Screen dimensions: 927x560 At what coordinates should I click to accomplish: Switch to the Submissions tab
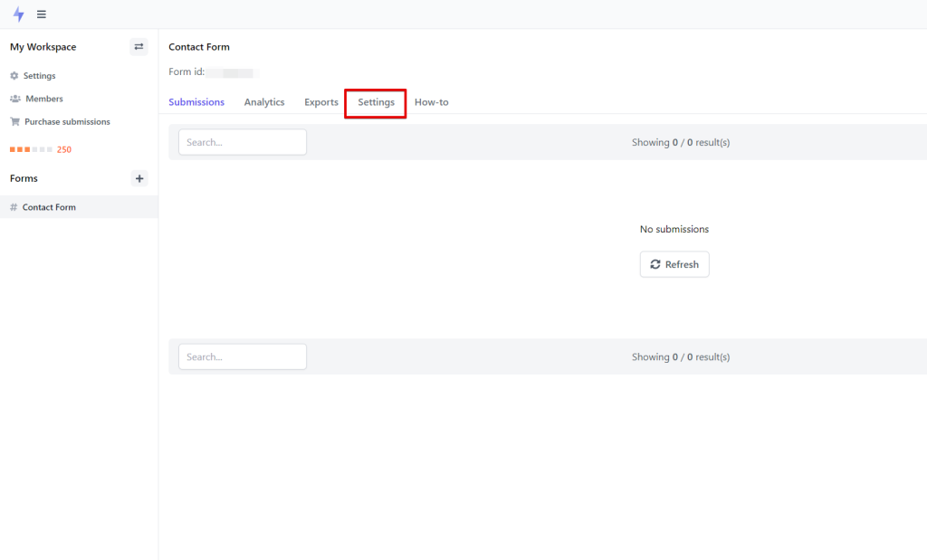(x=196, y=102)
